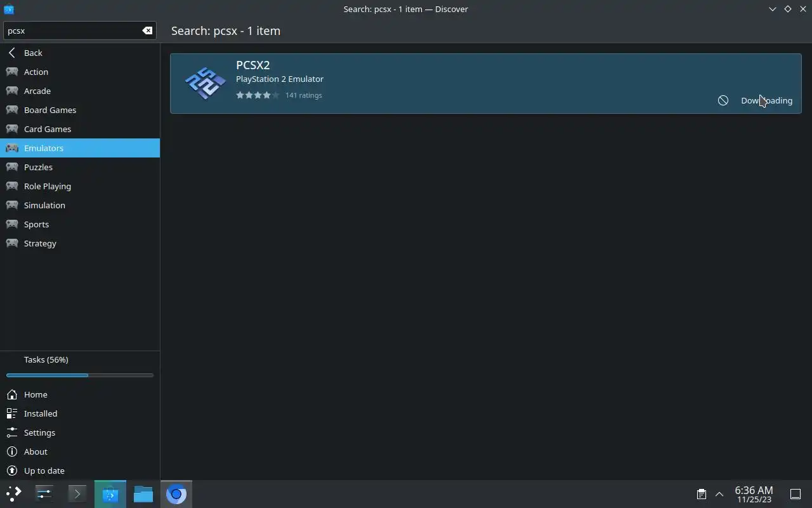Select the Board Games category
This screenshot has width=812, height=508.
[x=80, y=110]
